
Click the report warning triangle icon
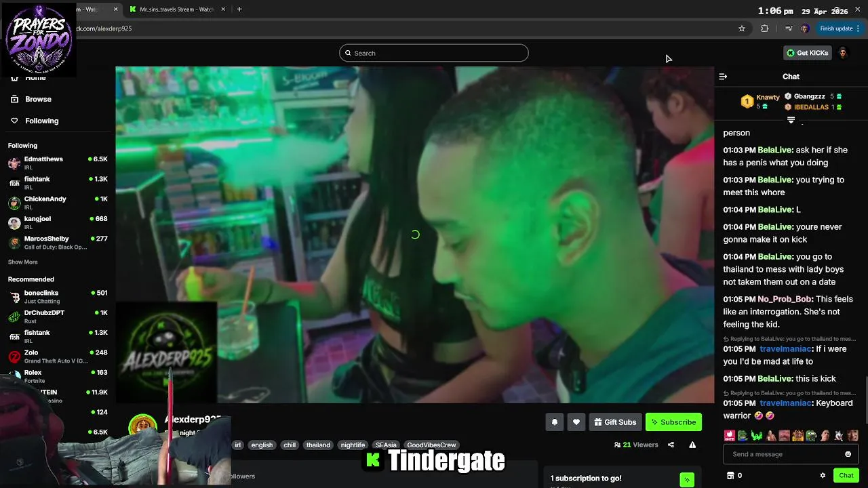[692, 445]
